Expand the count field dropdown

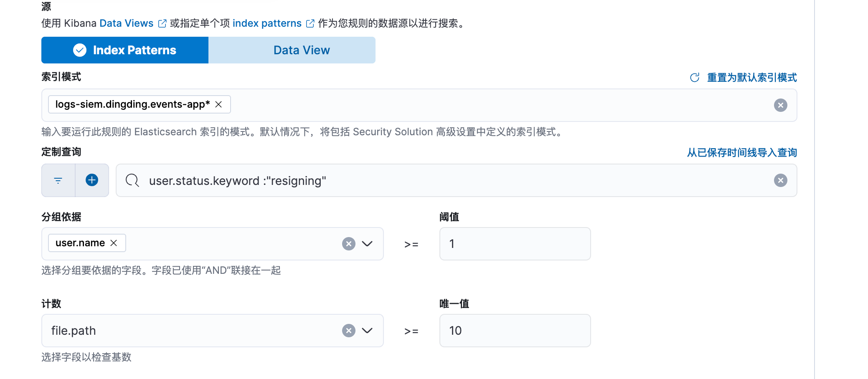pos(367,331)
